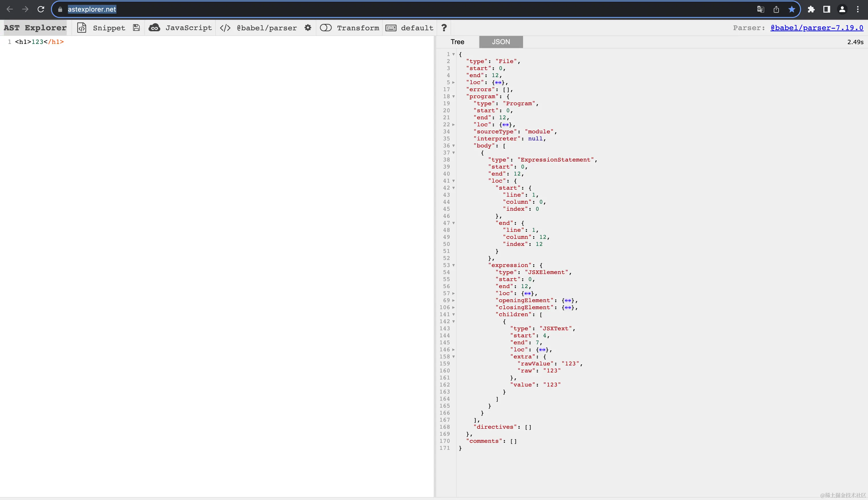
Task: Click the translate page icon
Action: pos(760,9)
